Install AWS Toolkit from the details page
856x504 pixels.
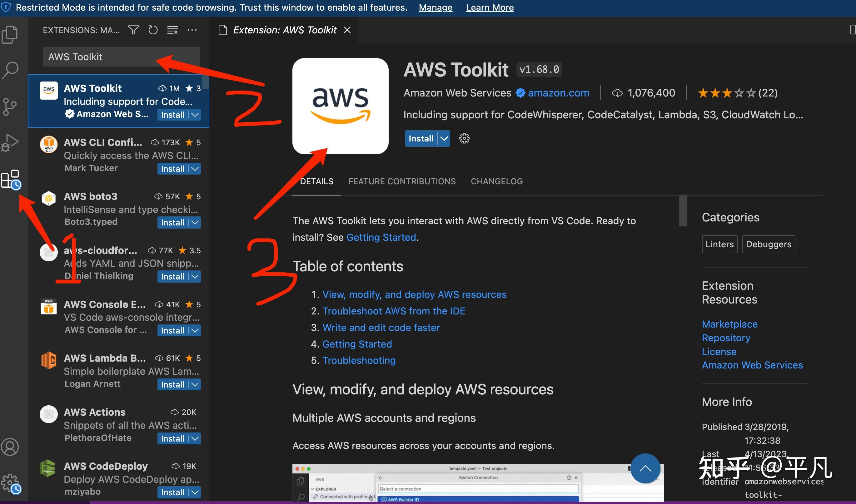click(x=421, y=139)
